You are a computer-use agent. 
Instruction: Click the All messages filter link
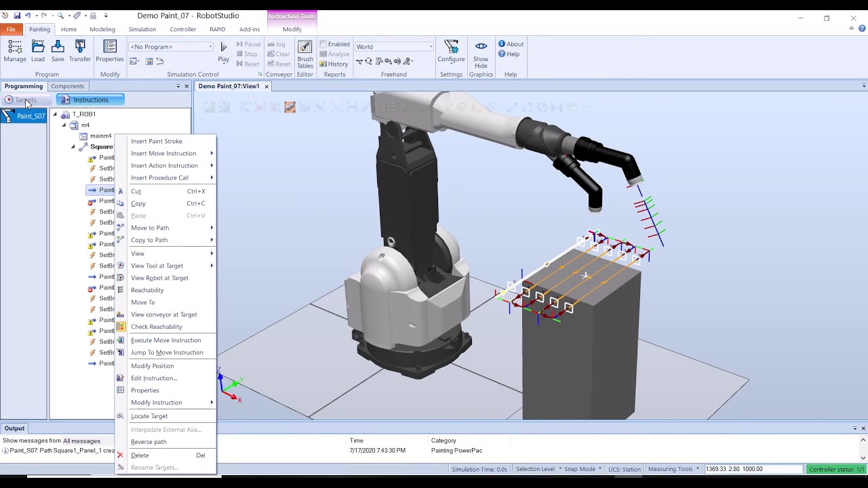81,441
